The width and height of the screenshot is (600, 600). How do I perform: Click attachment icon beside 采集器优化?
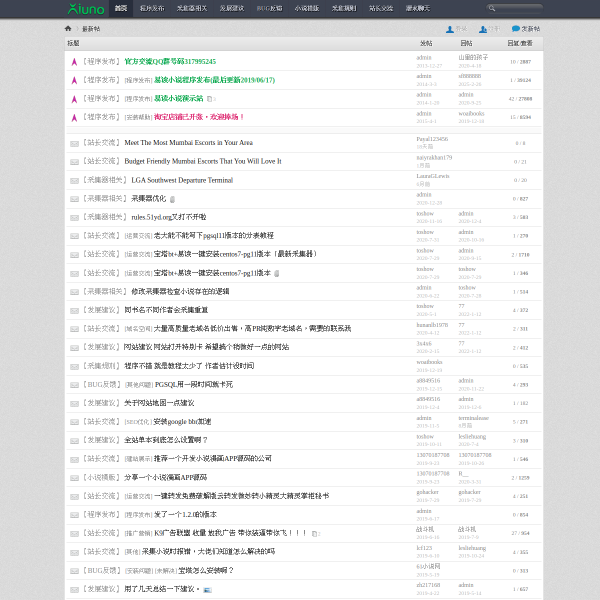(x=172, y=199)
